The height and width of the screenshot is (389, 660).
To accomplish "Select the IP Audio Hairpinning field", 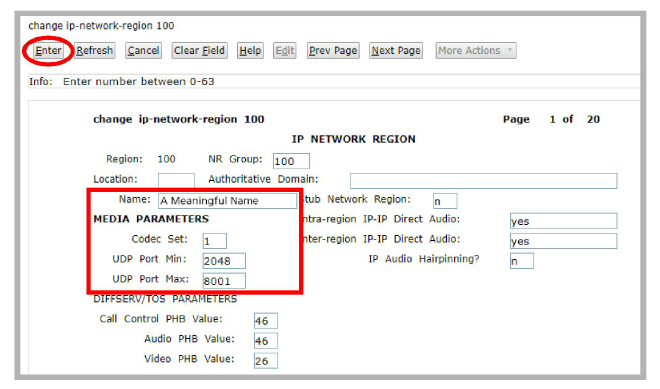I will tap(522, 261).
